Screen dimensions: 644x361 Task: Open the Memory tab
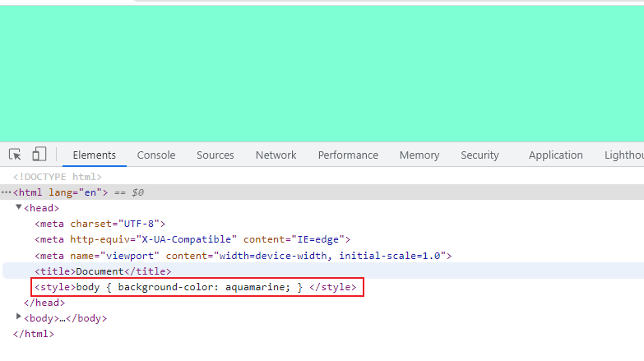tap(419, 155)
